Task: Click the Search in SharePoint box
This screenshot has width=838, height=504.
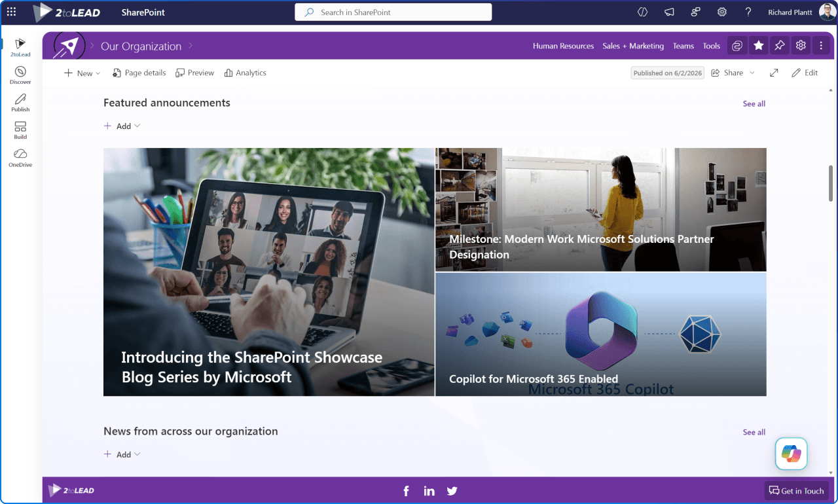Action: tap(393, 12)
